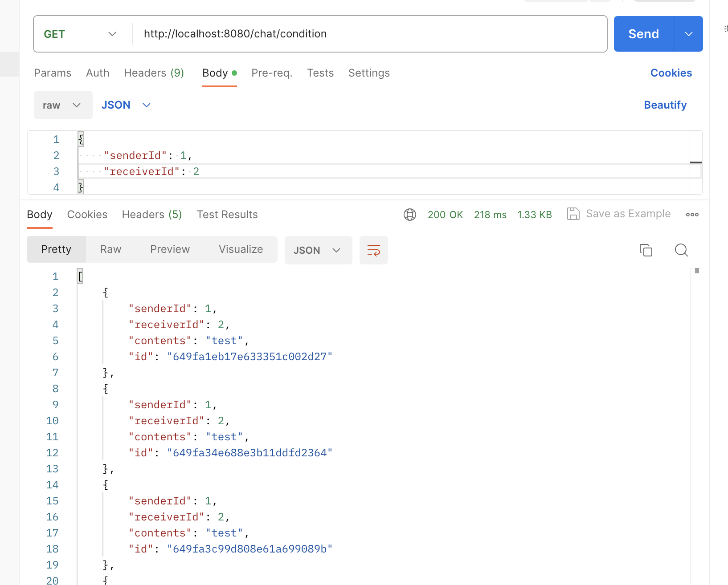
Task: Toggle the wrap lines icon
Action: [x=374, y=250]
